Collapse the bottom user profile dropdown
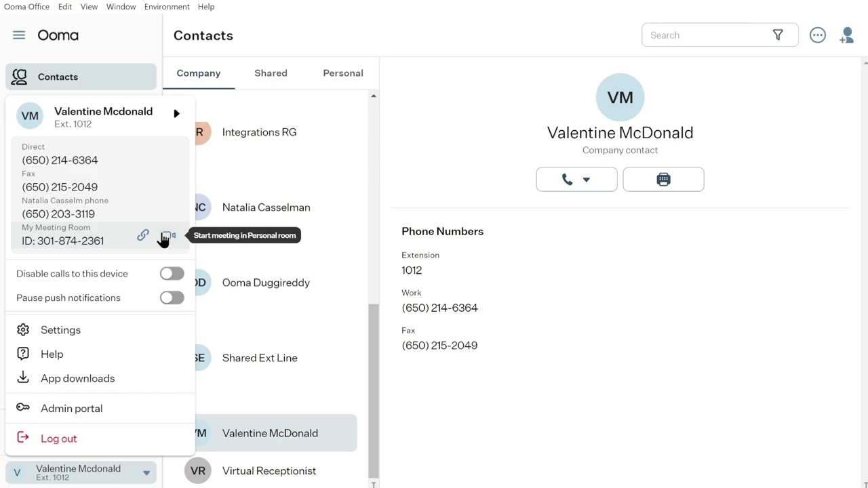This screenshot has width=868, height=488. click(146, 472)
